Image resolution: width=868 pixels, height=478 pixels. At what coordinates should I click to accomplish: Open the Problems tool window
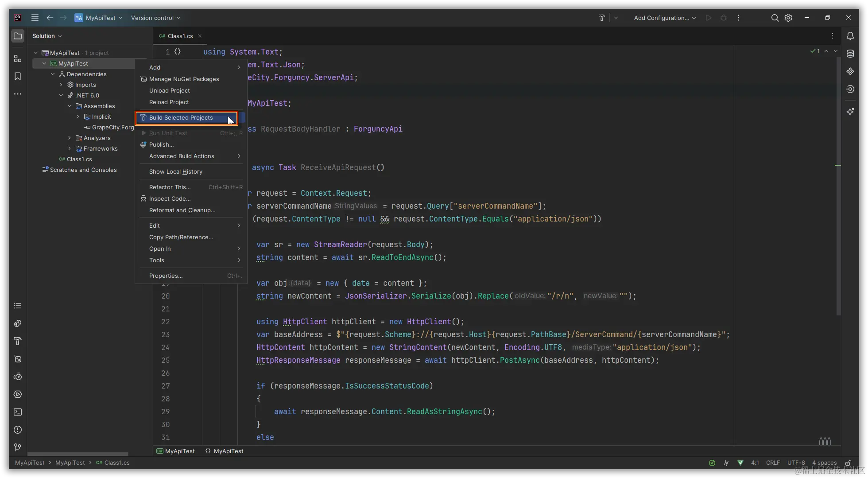point(18,430)
